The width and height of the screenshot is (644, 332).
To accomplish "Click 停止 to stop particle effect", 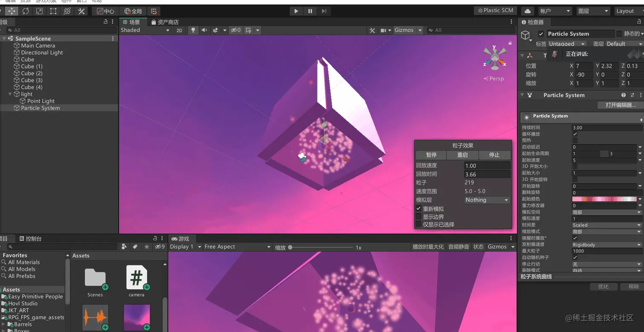I will pyautogui.click(x=494, y=155).
